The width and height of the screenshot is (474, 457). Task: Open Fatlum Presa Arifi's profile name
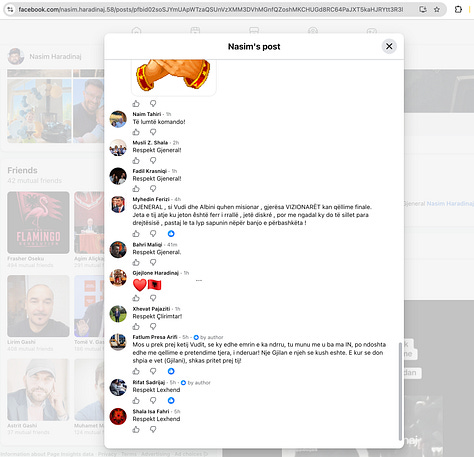155,337
